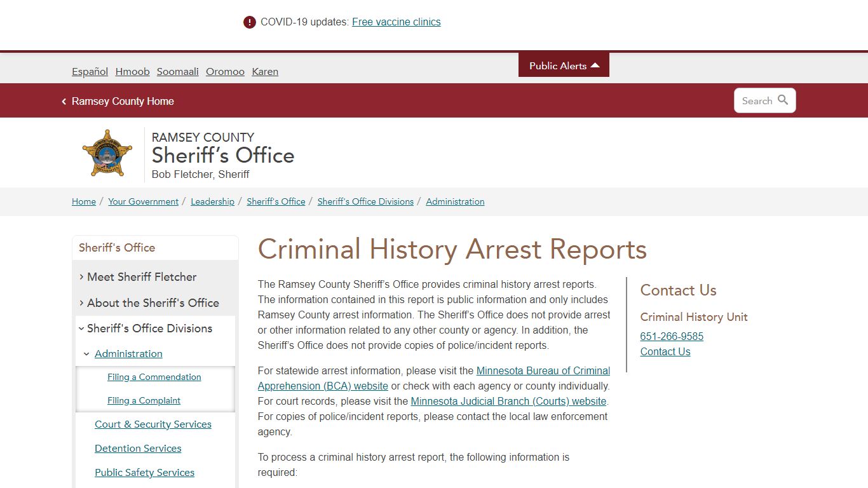Viewport: 868px width, 488px height.
Task: Open the Home breadcrumb
Action: pos(84,201)
